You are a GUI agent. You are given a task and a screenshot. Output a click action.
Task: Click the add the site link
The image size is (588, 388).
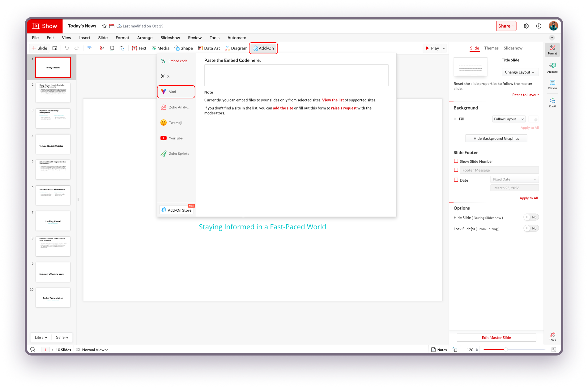coord(283,108)
